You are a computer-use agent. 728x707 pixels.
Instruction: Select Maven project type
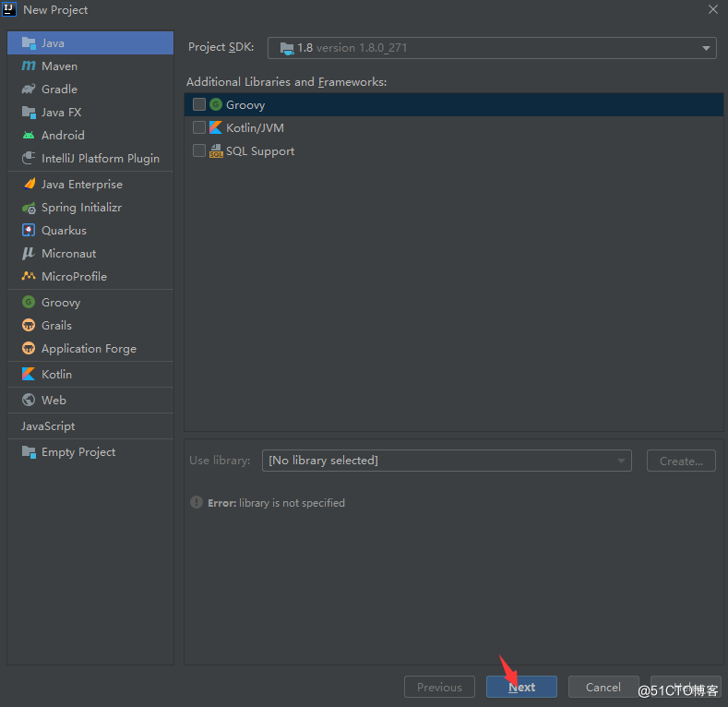coord(90,66)
